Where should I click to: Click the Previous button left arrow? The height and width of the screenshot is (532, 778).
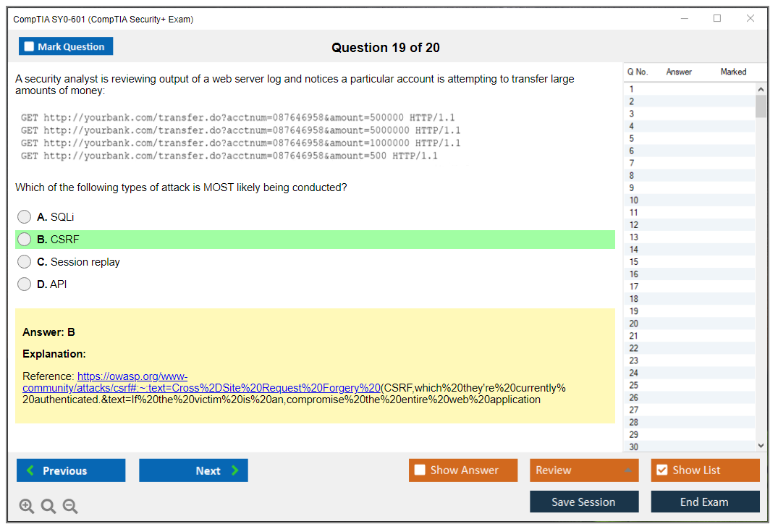[x=30, y=470]
